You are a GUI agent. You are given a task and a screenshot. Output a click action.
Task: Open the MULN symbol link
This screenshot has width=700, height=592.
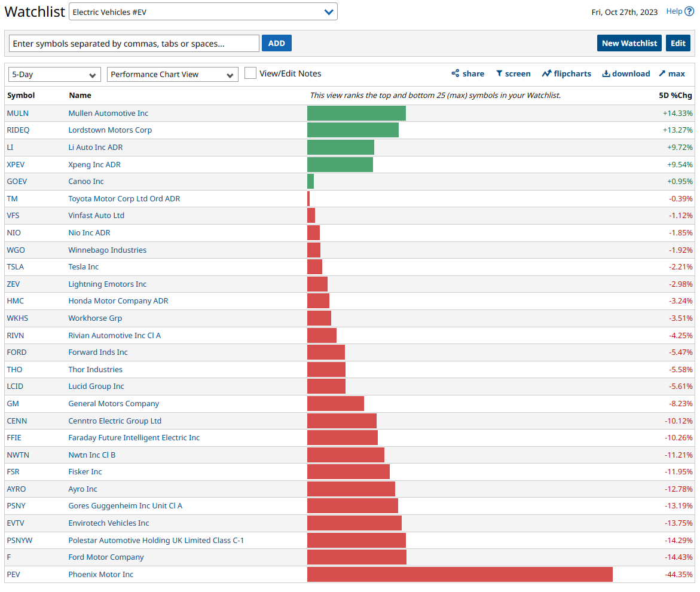coord(18,114)
